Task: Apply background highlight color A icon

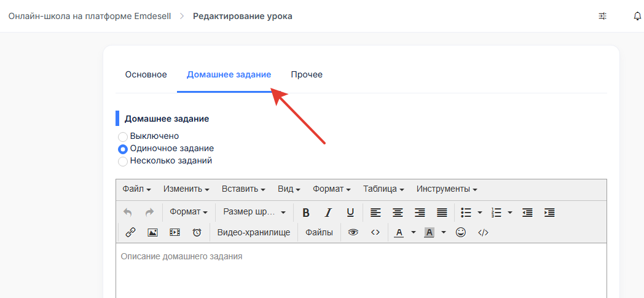Action: click(x=429, y=232)
